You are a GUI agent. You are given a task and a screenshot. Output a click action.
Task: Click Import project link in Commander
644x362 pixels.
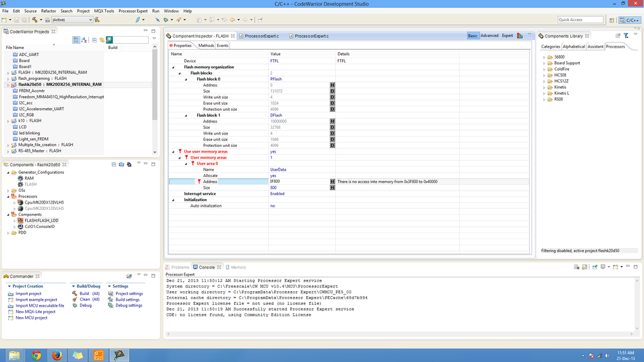click(28, 294)
